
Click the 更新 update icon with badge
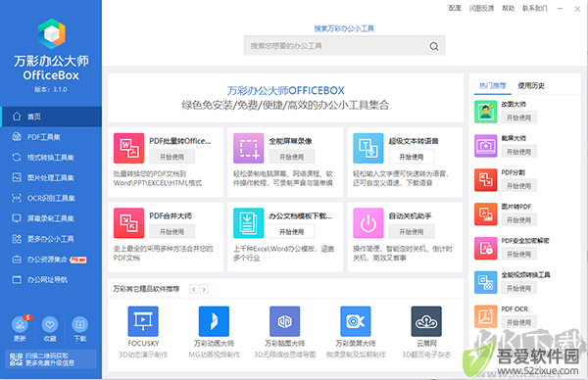point(20,324)
